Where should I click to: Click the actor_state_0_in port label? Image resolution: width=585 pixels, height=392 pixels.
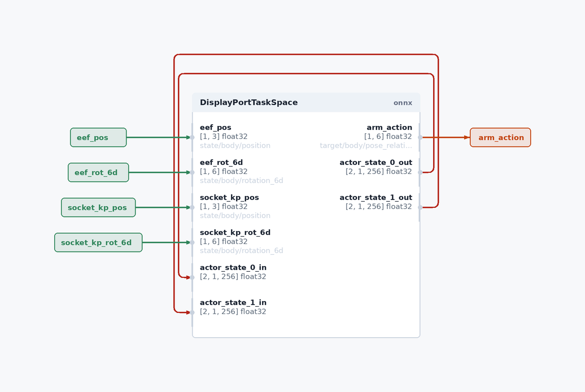(x=233, y=267)
